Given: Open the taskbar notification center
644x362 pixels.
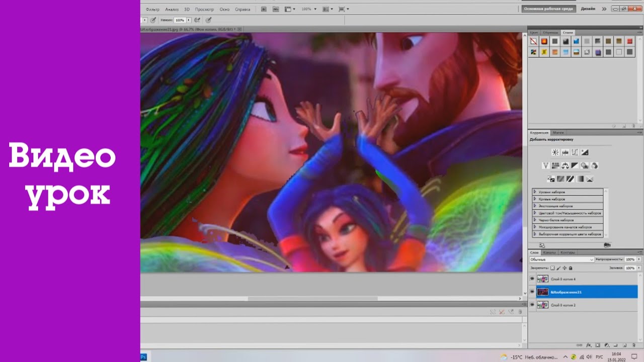Looking at the screenshot, I should pos(633,357).
